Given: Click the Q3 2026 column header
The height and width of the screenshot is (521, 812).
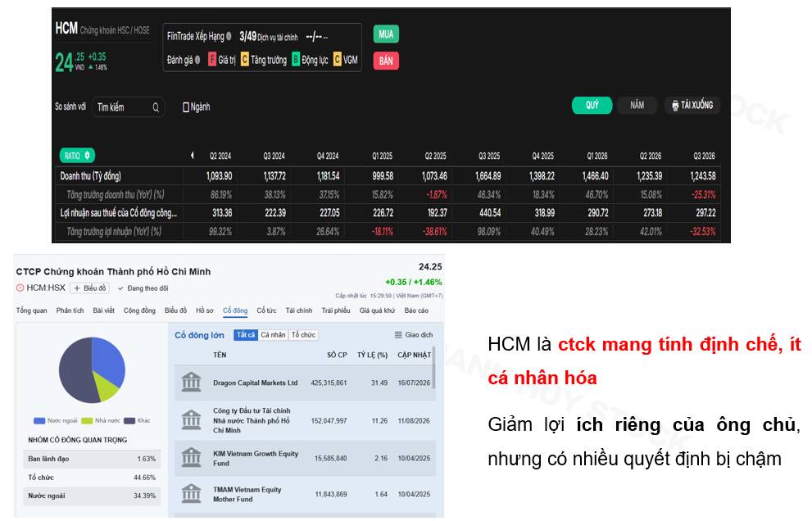Looking at the screenshot, I should point(704,156).
